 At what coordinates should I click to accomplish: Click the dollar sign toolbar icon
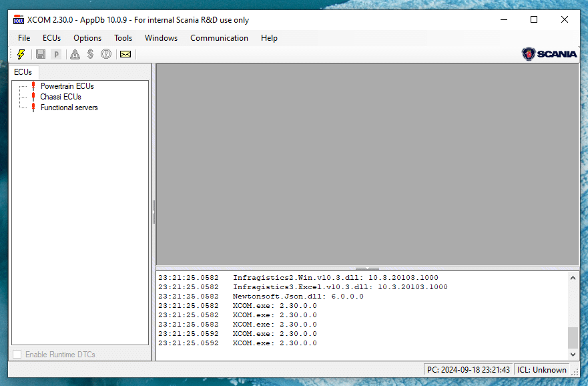point(90,54)
